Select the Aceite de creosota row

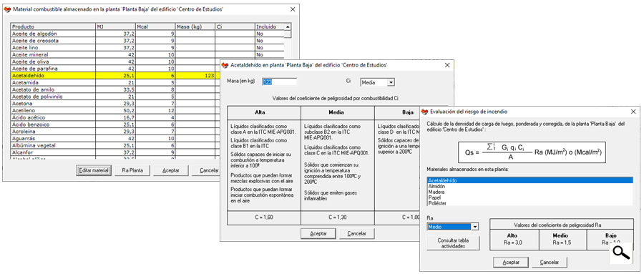(x=147, y=41)
